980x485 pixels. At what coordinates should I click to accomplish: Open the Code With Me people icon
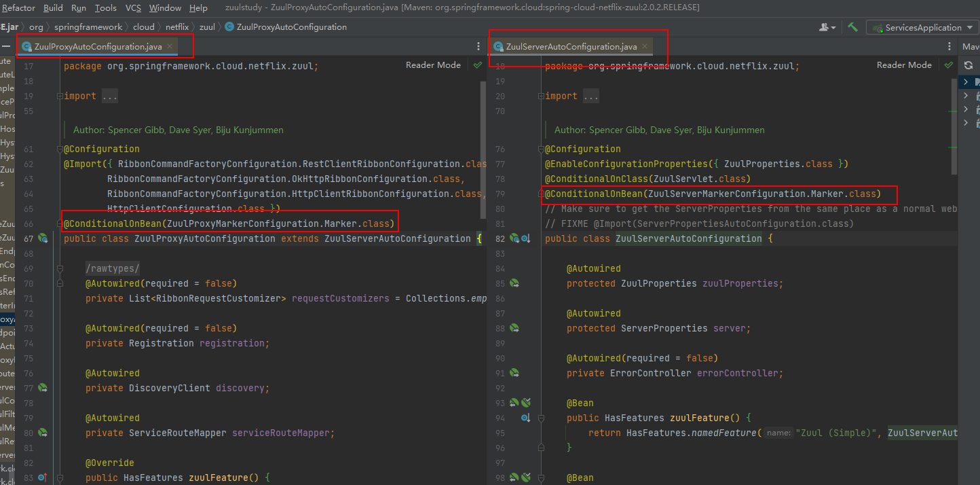828,27
